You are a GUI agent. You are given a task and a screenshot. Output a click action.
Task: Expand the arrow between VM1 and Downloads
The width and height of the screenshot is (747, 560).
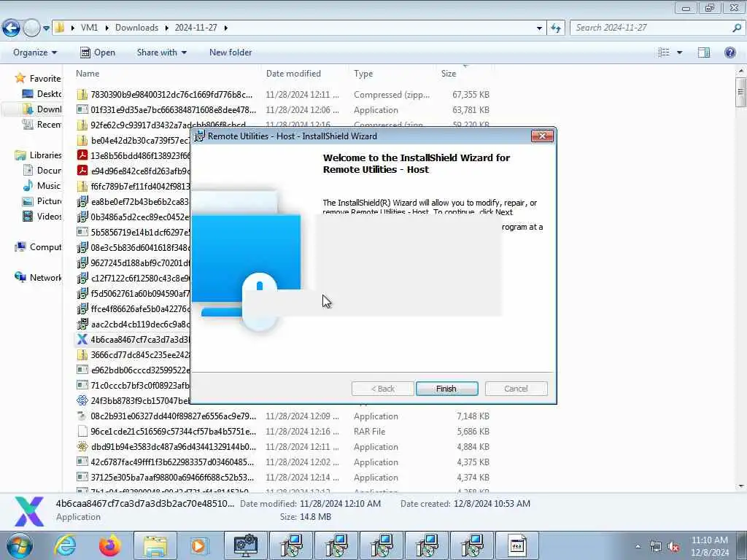pos(107,28)
